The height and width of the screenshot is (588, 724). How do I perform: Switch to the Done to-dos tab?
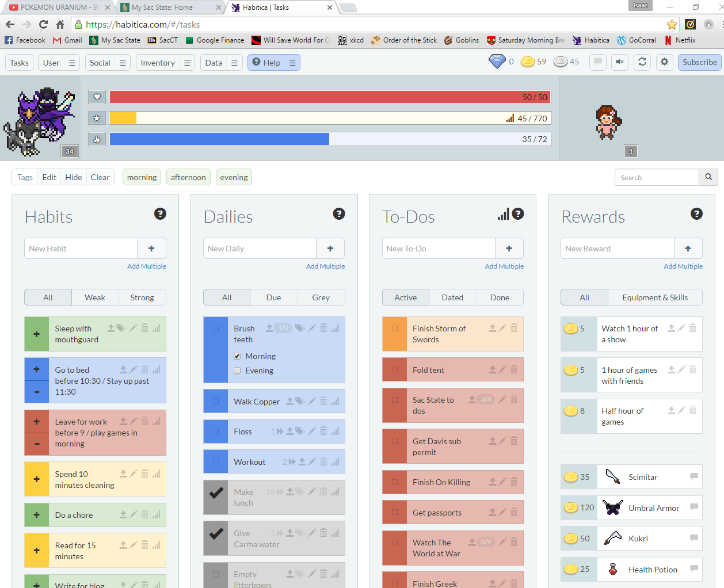click(500, 297)
